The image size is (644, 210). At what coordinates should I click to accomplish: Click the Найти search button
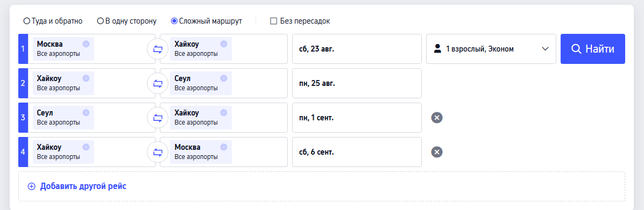click(x=593, y=49)
